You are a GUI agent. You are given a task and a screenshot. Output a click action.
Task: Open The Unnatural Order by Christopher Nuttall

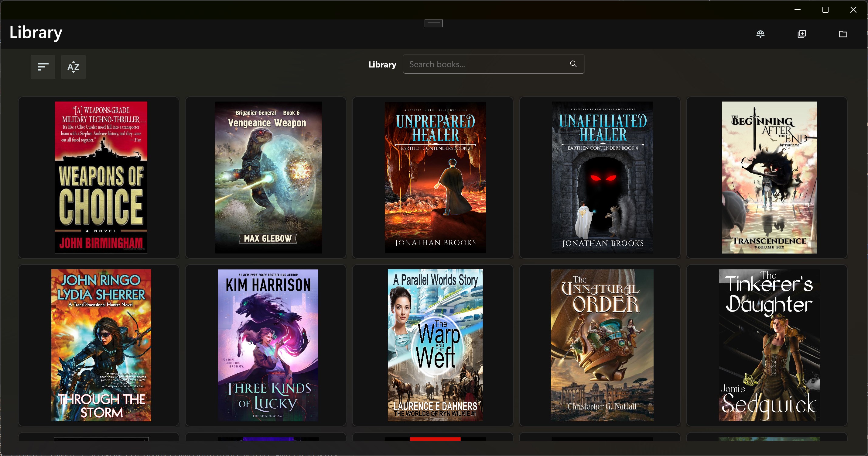(602, 345)
